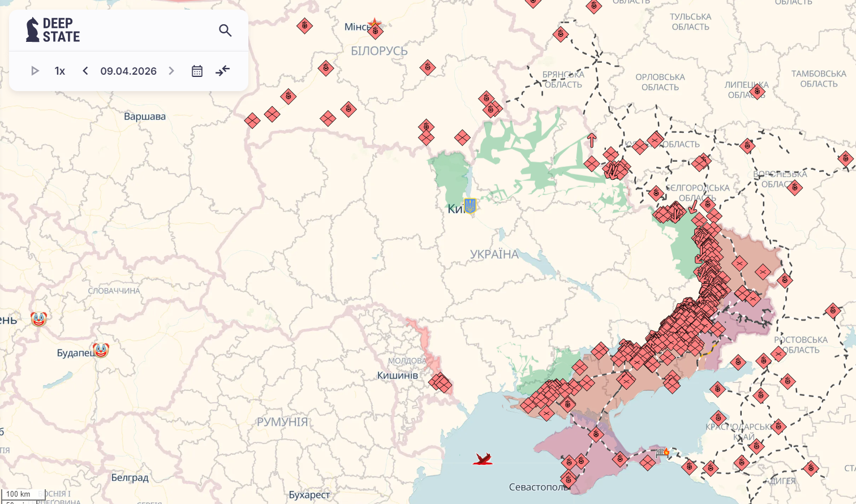856x504 pixels.
Task: Click the DeepState knight logo
Action: click(x=33, y=30)
